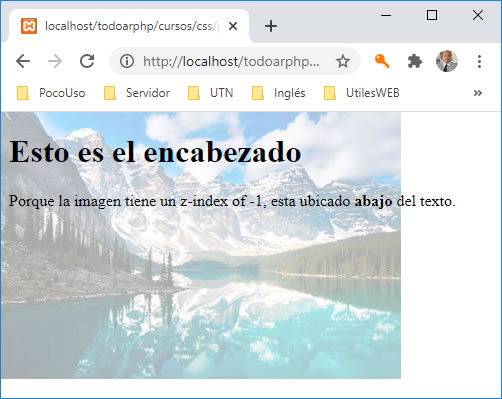Image resolution: width=502 pixels, height=399 pixels.
Task: Open the Extensions puzzle piece menu
Action: (415, 61)
